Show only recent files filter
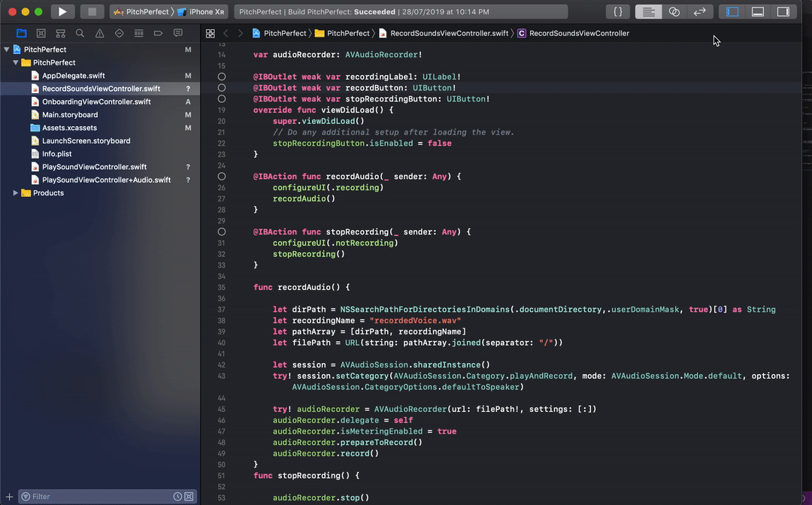This screenshot has width=812, height=505. coord(177,497)
